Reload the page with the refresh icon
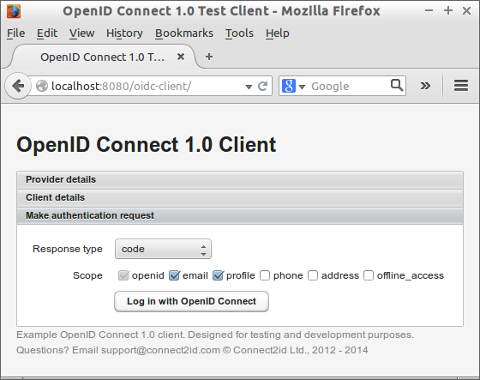 [263, 86]
